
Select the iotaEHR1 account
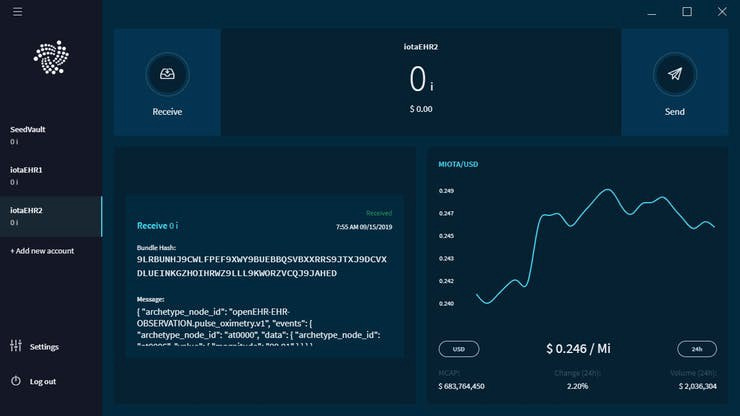coord(51,176)
